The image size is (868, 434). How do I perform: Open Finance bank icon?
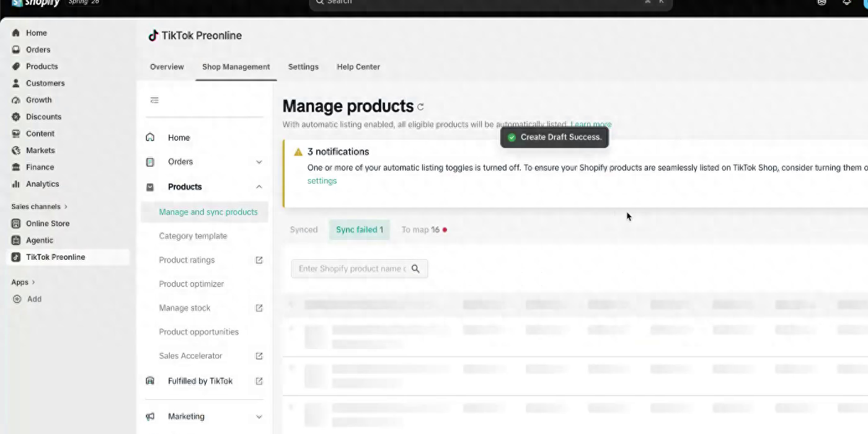pos(16,167)
